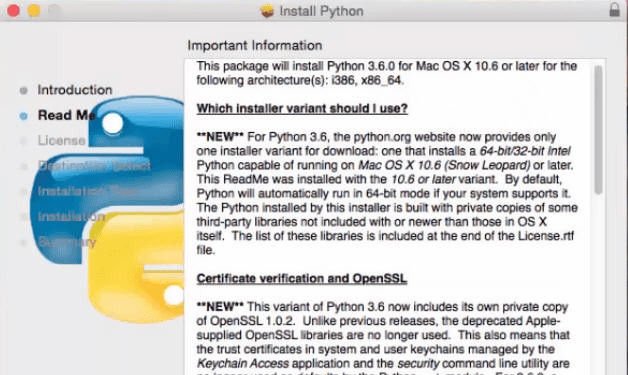628x375 pixels.
Task: Click the 'Install Python' window title
Action: [321, 11]
